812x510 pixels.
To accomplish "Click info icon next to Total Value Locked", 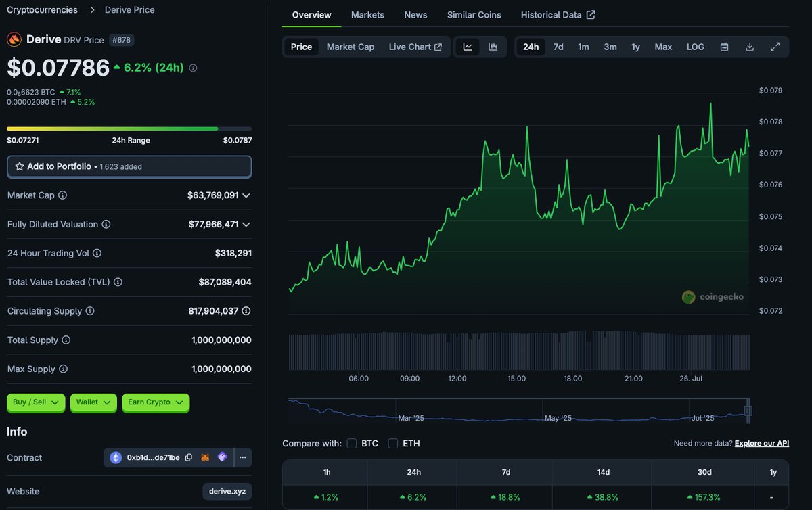I will (119, 282).
